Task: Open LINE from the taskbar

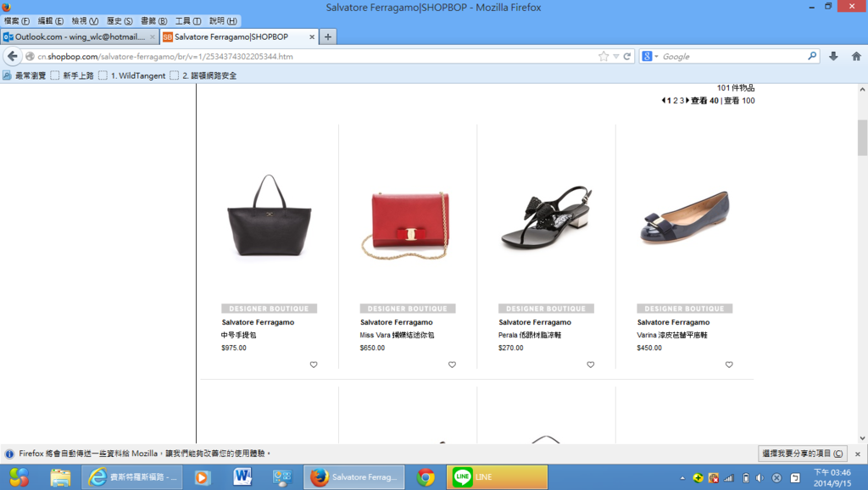Action: coord(497,476)
